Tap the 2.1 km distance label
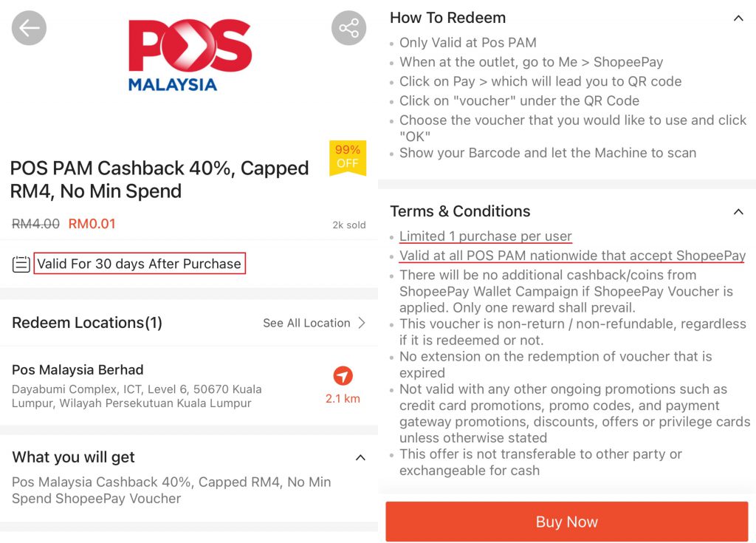756x543 pixels. pos(343,399)
